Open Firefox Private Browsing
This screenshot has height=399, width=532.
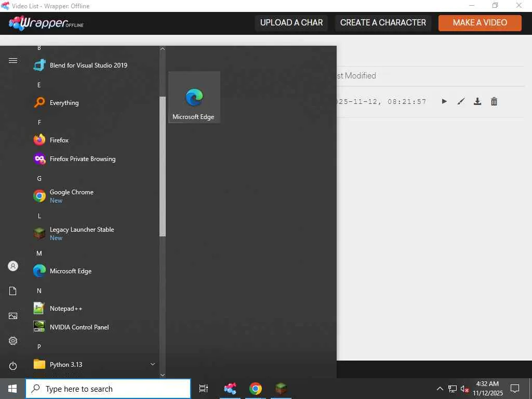click(x=95, y=159)
